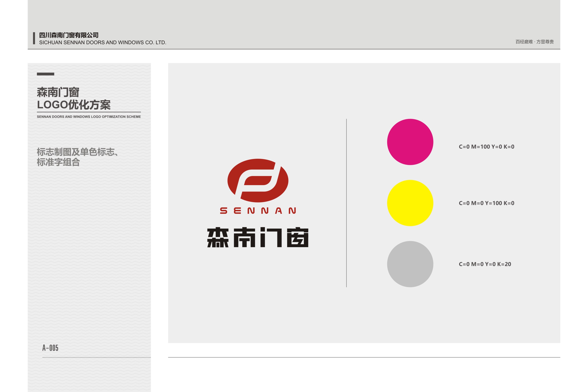Click the 四川森南门窗有限公司 header title
The image size is (588, 392).
click(x=69, y=35)
